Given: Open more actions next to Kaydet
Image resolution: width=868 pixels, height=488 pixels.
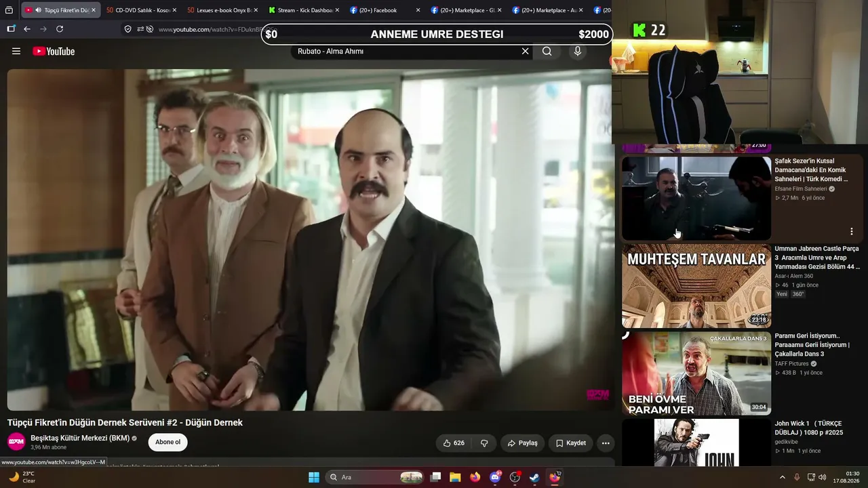Looking at the screenshot, I should click(606, 443).
